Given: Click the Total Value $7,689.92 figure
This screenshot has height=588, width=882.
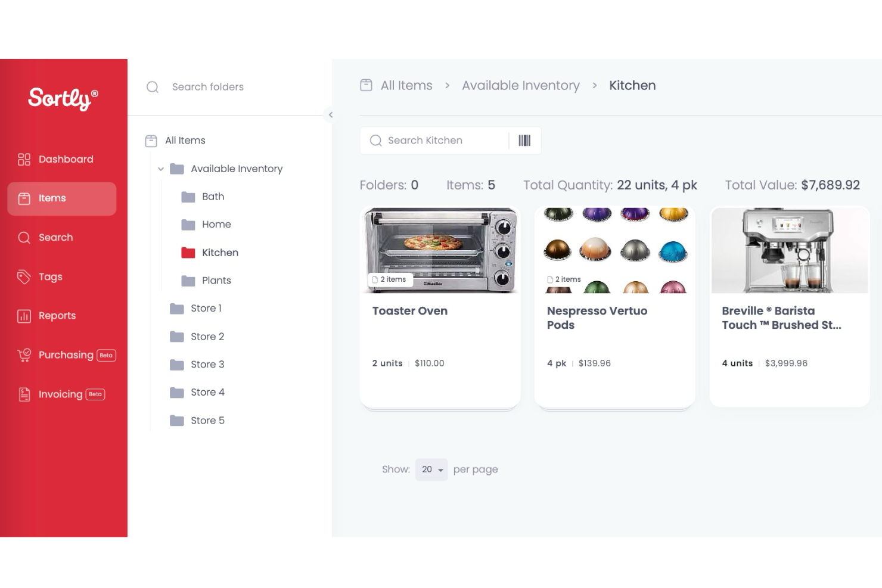Looking at the screenshot, I should pyautogui.click(x=830, y=185).
